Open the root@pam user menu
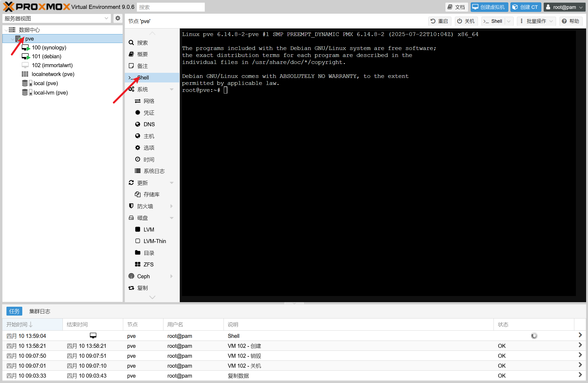 point(564,7)
